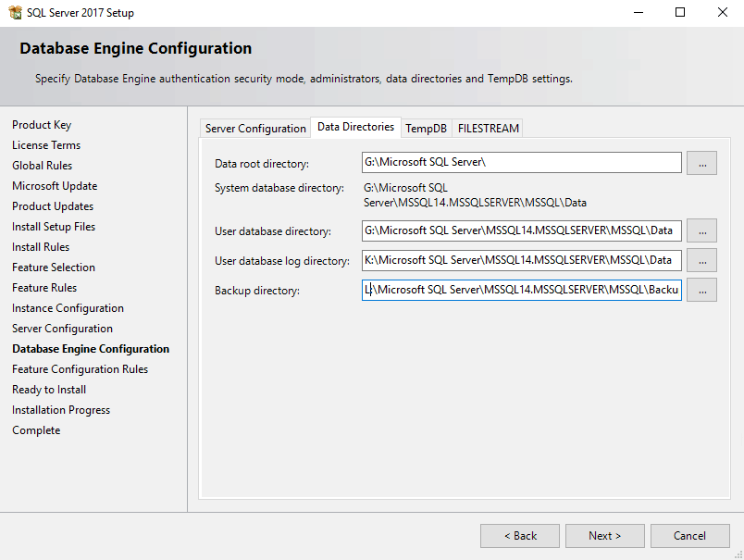744x560 pixels.
Task: Select the License Terms step
Action: click(x=46, y=145)
